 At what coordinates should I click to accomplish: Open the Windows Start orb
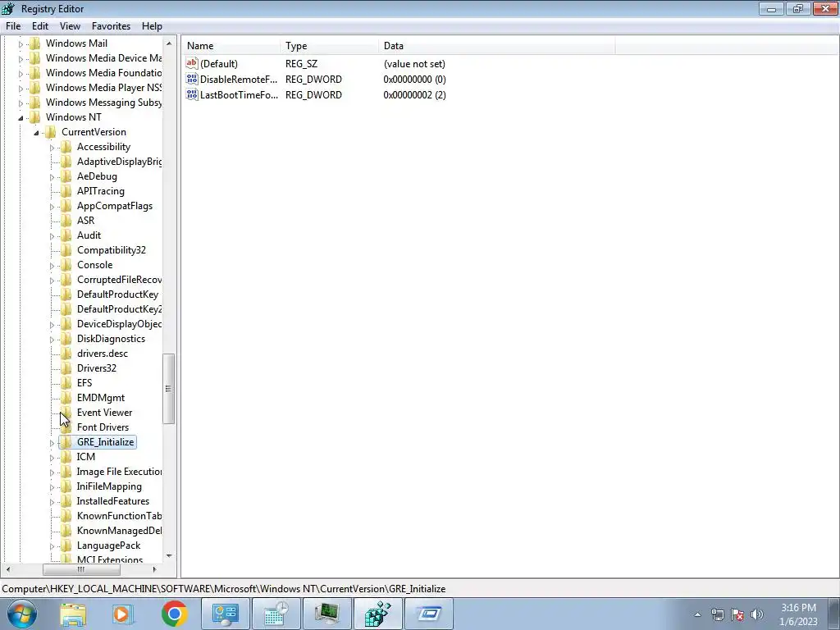click(22, 614)
